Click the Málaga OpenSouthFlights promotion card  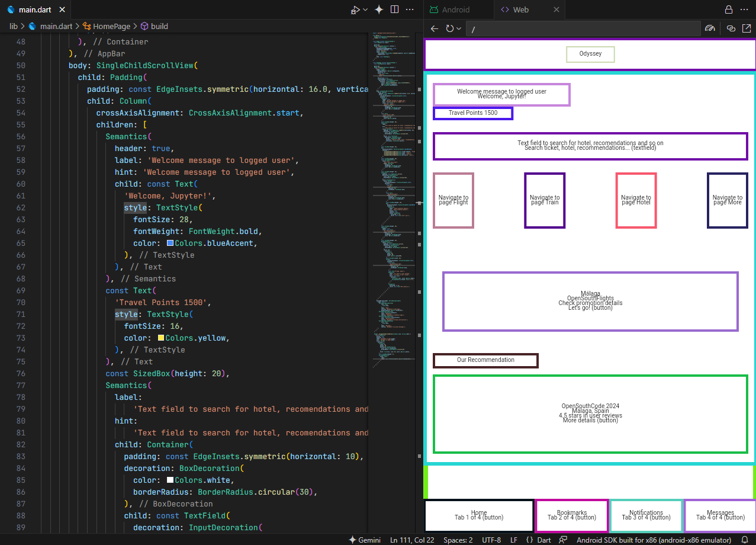[590, 302]
